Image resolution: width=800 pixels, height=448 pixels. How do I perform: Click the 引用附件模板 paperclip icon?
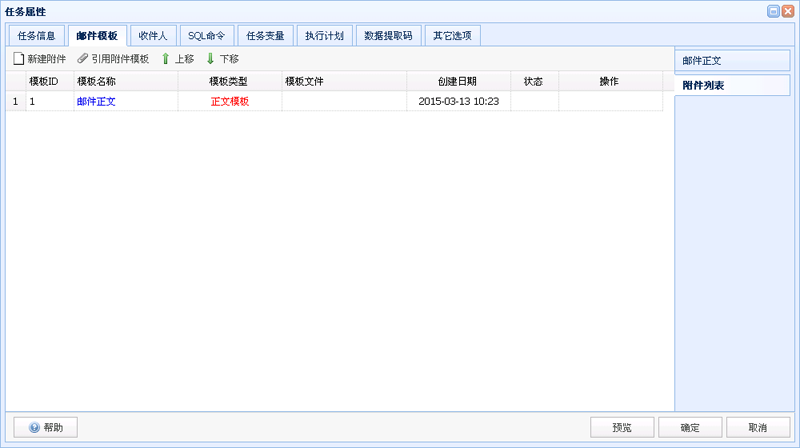[83, 59]
